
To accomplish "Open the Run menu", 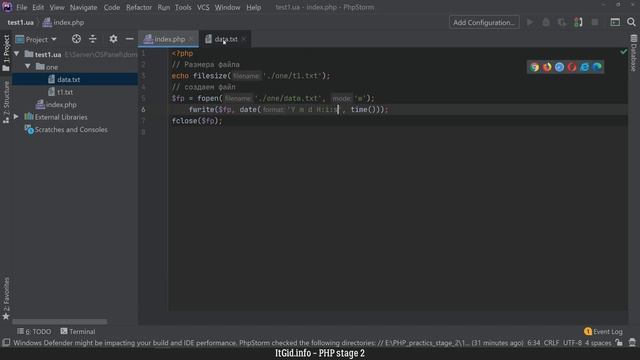I will tap(163, 7).
